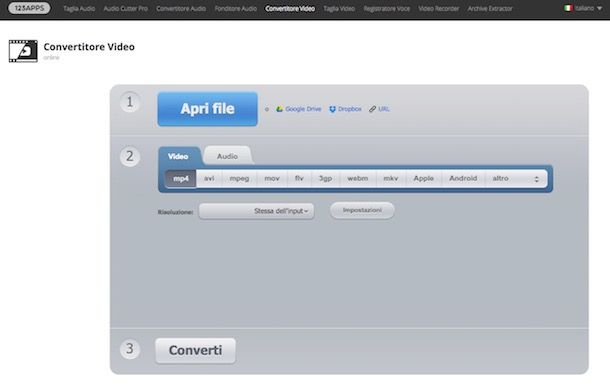Select the mp4 format
The image size is (610, 387).
[x=181, y=179]
